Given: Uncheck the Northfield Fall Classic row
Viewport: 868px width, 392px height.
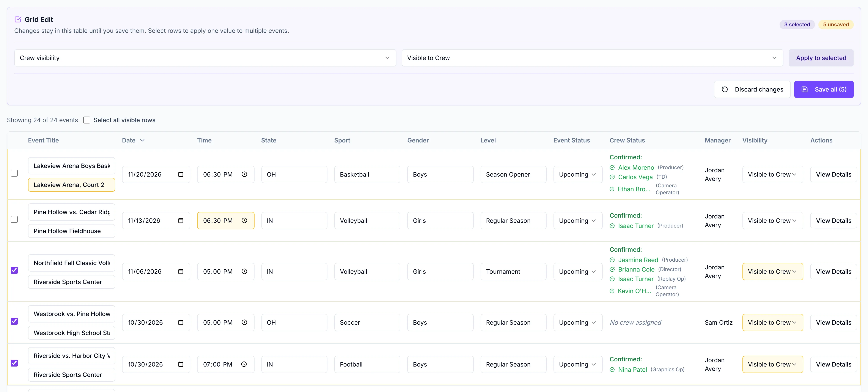Looking at the screenshot, I should coord(14,270).
